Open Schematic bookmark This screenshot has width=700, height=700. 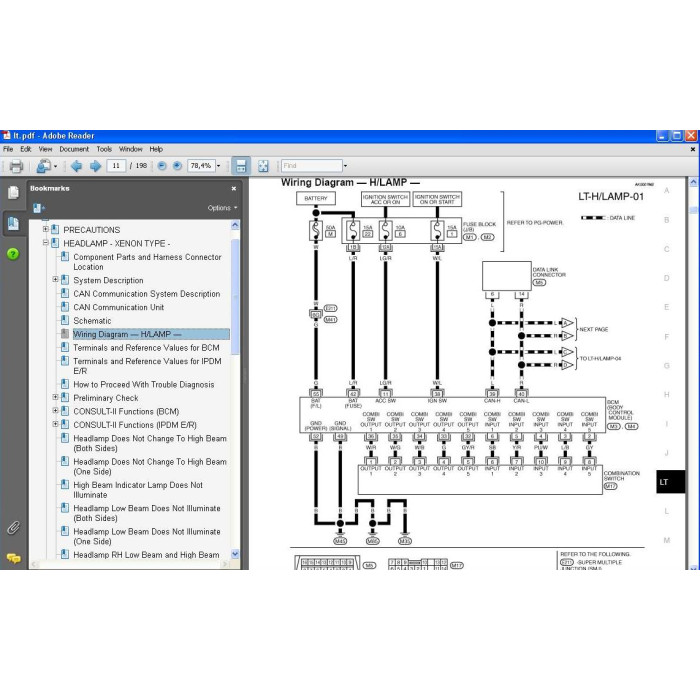pyautogui.click(x=92, y=321)
